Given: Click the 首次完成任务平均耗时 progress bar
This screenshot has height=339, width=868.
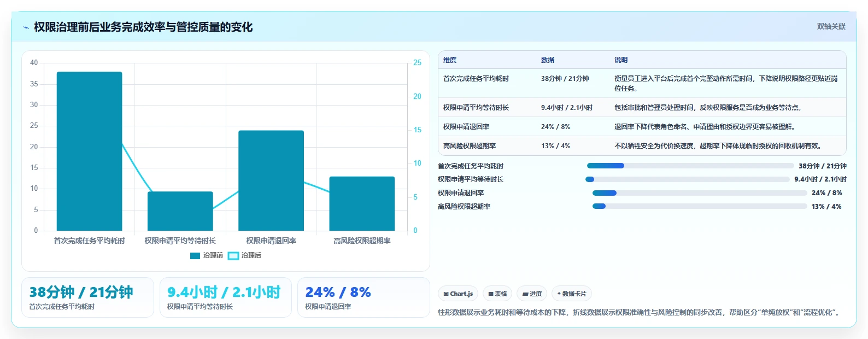Looking at the screenshot, I should [690, 166].
